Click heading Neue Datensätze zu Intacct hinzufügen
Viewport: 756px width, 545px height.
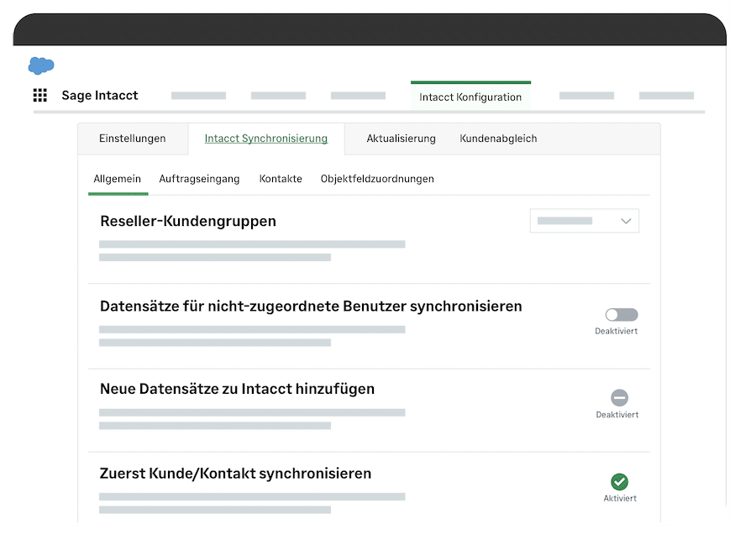237,389
